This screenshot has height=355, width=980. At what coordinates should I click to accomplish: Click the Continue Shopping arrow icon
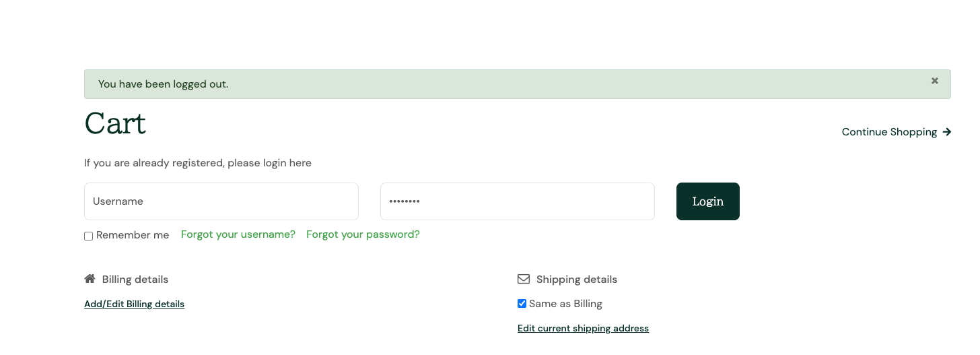[947, 132]
